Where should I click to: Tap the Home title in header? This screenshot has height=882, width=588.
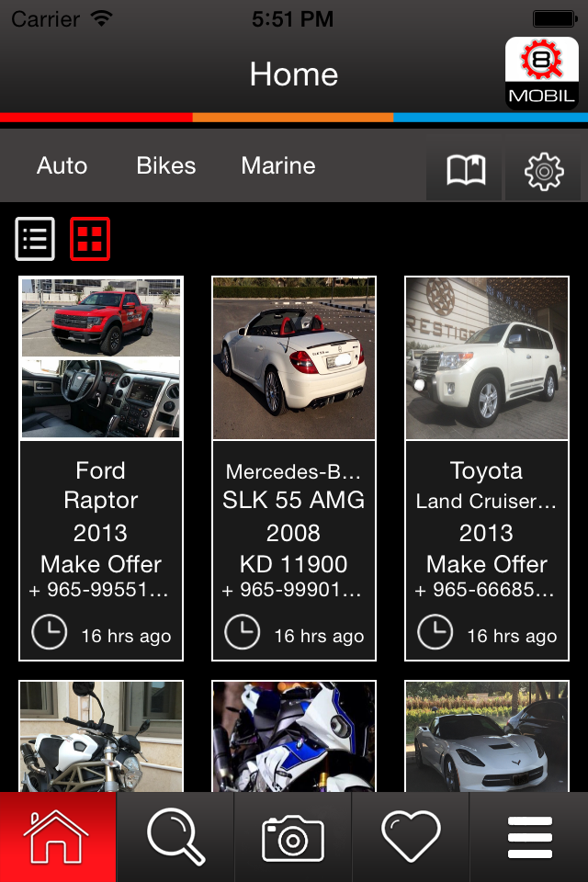294,74
